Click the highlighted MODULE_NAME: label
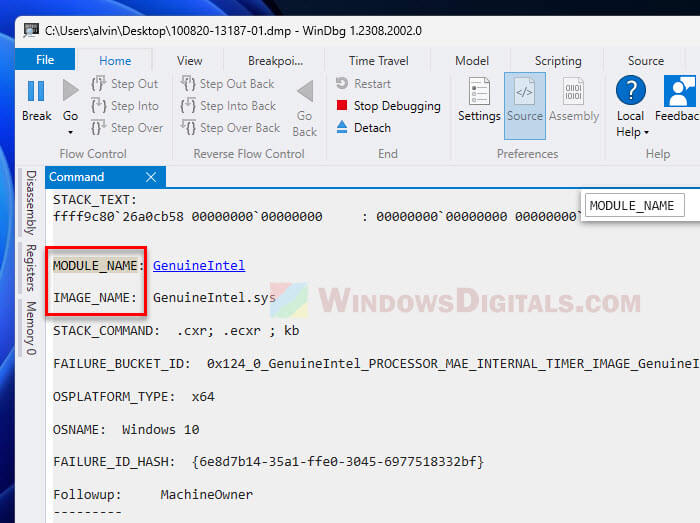 click(x=98, y=266)
